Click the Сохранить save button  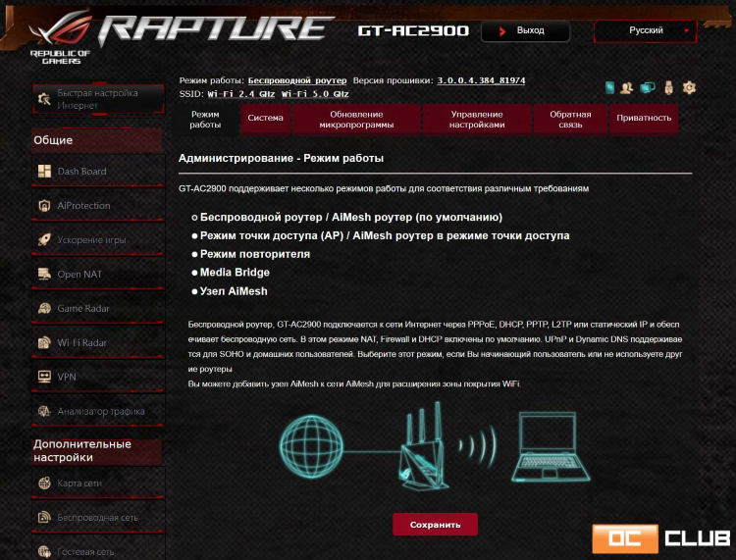pyautogui.click(x=435, y=525)
